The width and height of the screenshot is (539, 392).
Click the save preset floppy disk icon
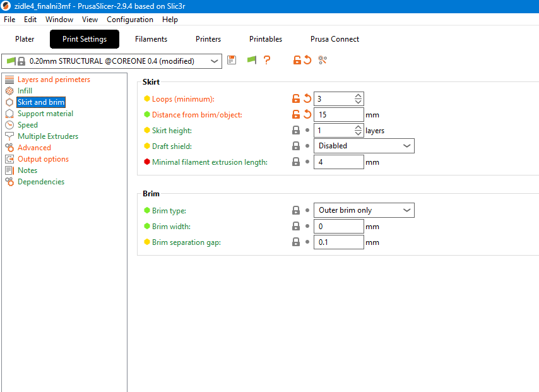pos(232,61)
